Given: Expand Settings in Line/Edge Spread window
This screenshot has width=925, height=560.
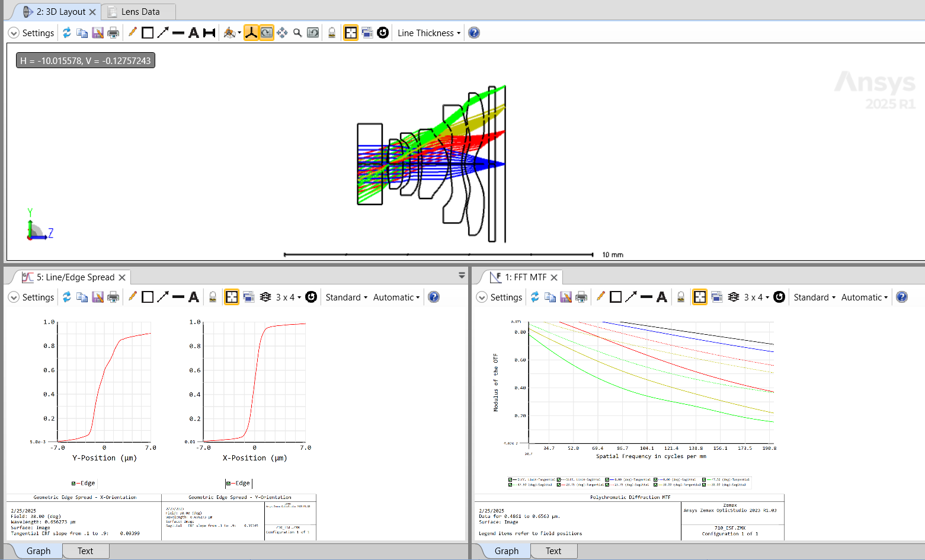Looking at the screenshot, I should click(32, 297).
